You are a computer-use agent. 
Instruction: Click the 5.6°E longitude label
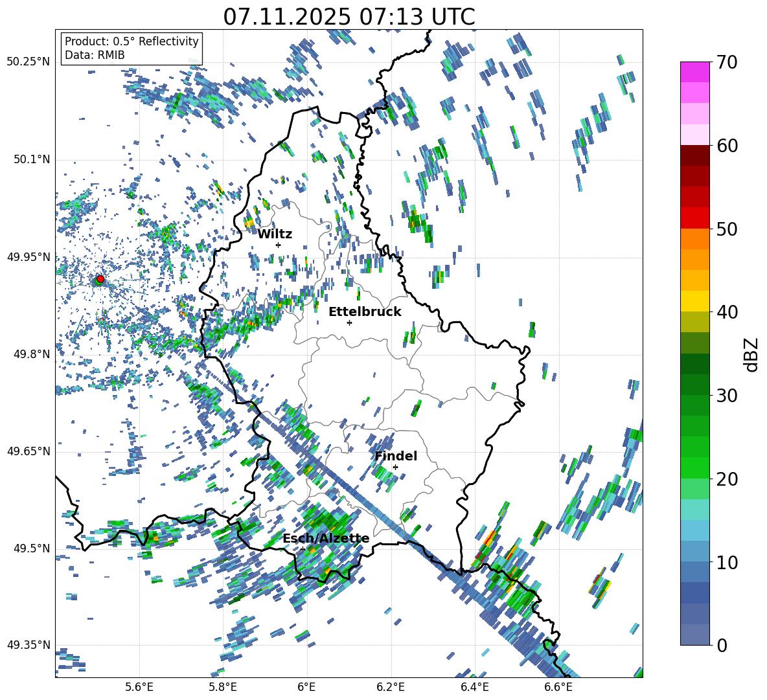coord(139,687)
